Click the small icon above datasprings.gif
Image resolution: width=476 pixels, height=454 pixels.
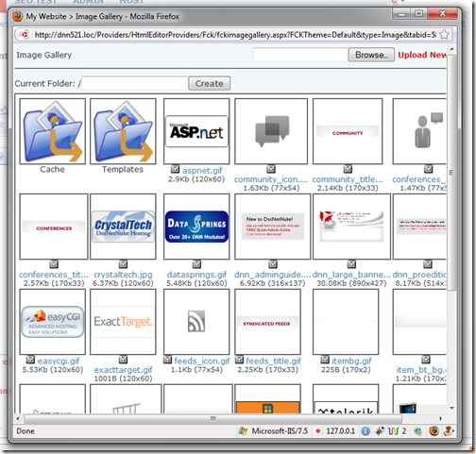pos(196,264)
